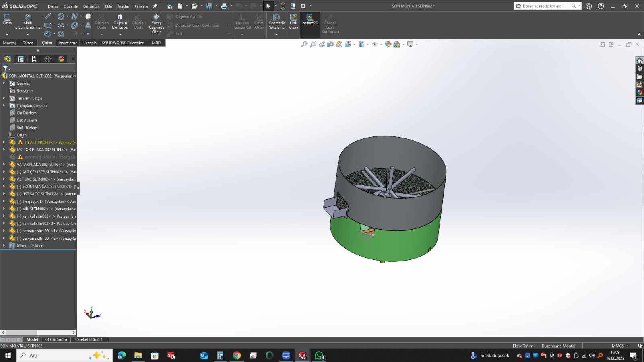Expand the ALT PROFİL<1> component
The width and height of the screenshot is (644, 362).
pos(4,142)
